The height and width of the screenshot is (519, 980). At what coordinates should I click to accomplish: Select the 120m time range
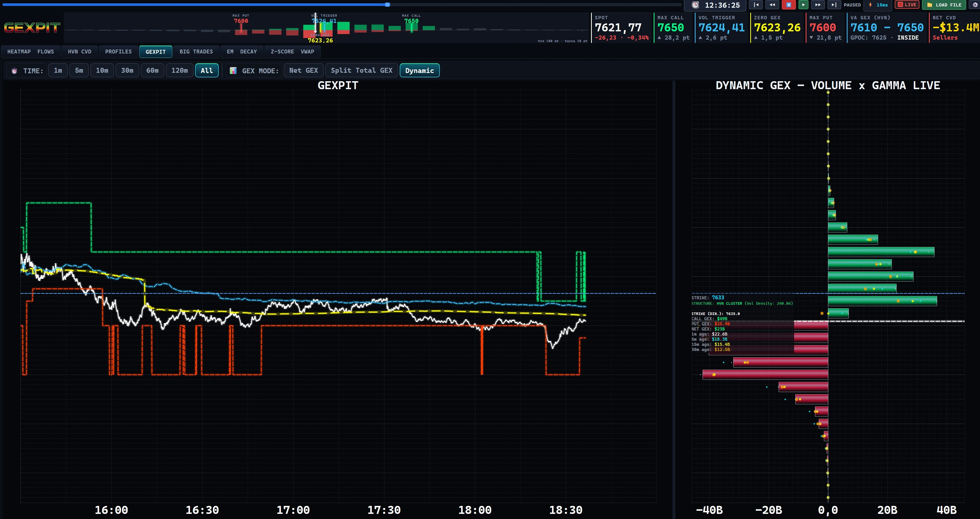[179, 70]
